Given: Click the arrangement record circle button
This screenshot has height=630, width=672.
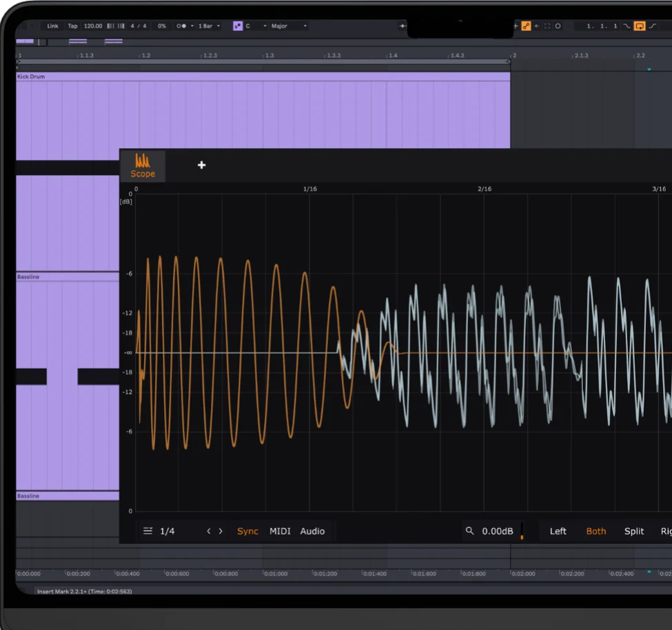Looking at the screenshot, I should pos(558,26).
